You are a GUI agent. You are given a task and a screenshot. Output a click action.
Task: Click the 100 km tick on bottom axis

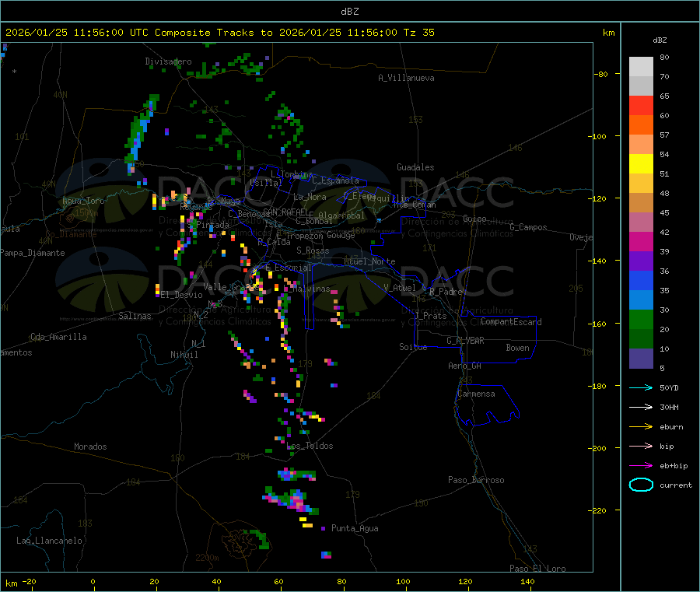click(x=403, y=581)
